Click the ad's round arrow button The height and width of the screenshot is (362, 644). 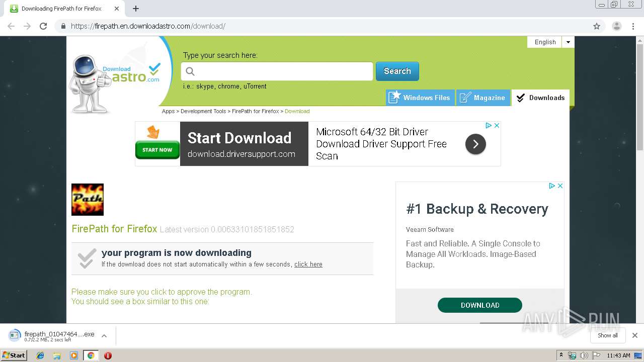click(x=475, y=144)
